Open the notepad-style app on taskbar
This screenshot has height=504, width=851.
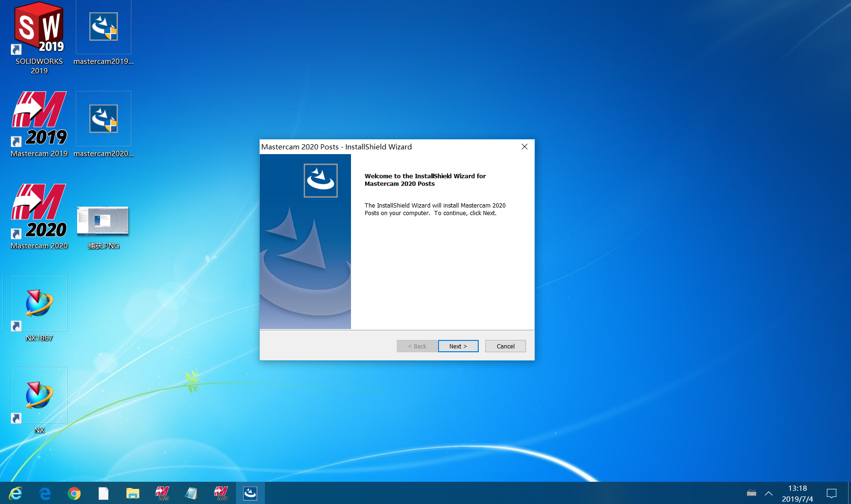click(x=192, y=494)
